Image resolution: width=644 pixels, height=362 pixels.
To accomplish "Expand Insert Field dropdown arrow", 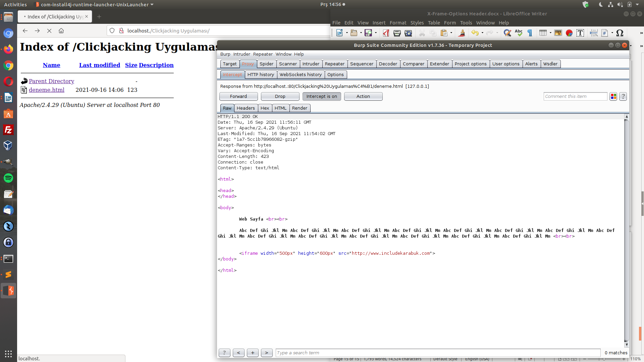I will click(612, 33).
